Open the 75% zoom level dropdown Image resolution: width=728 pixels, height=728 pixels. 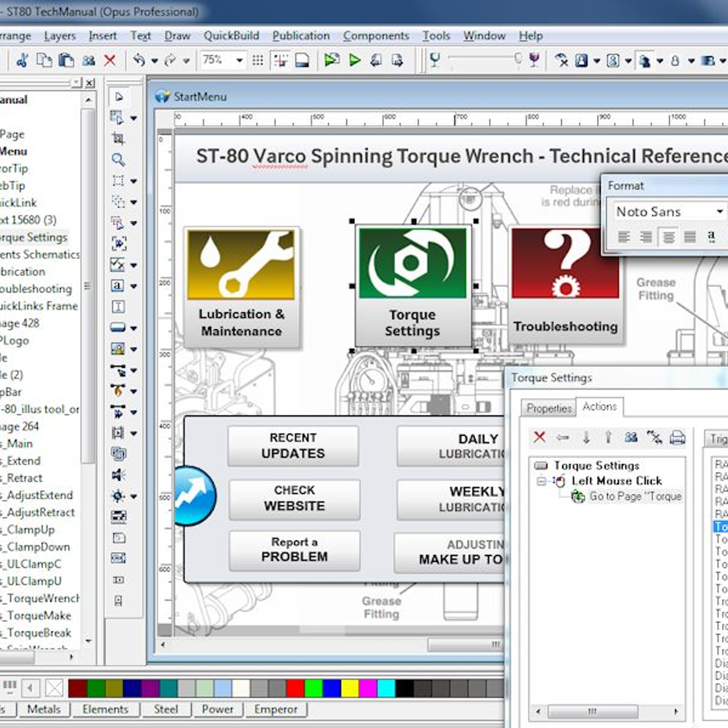click(x=240, y=60)
